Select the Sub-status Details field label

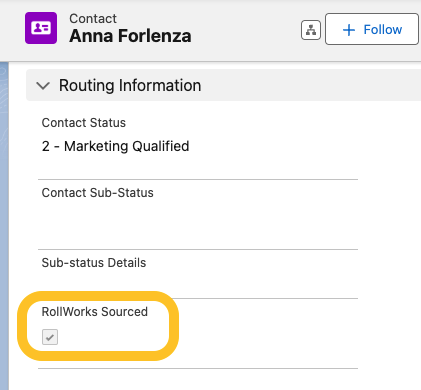click(x=94, y=263)
